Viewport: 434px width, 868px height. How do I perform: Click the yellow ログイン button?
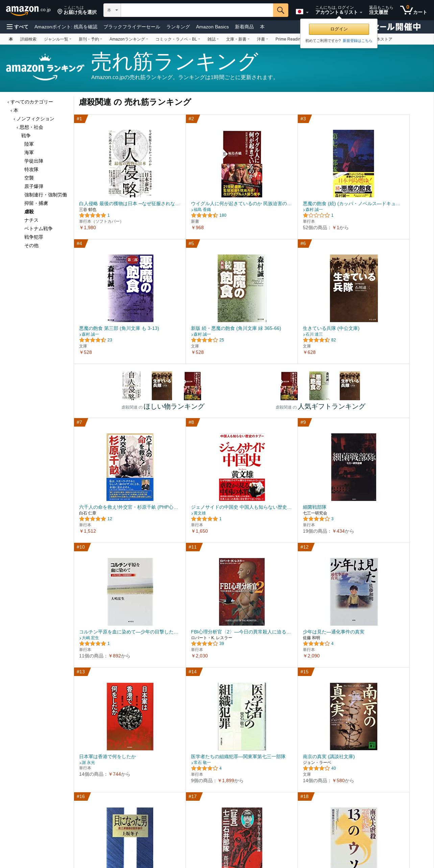(x=339, y=29)
